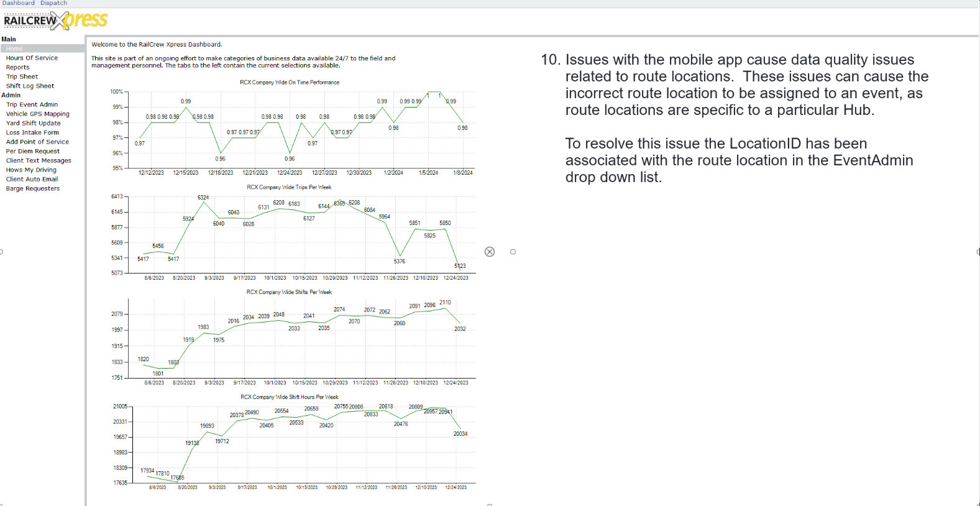The width and height of the screenshot is (980, 506).
Task: Click the 1801 value in Shifts chart
Action: pos(158,374)
